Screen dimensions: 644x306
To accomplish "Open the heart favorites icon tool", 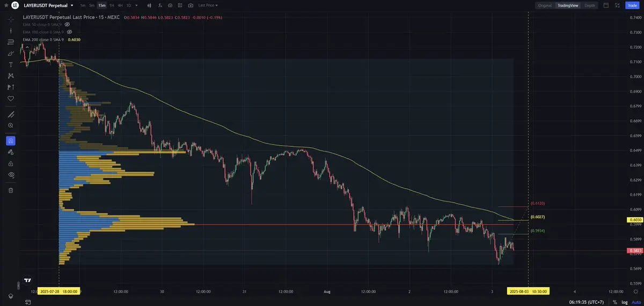I will pos(11,99).
